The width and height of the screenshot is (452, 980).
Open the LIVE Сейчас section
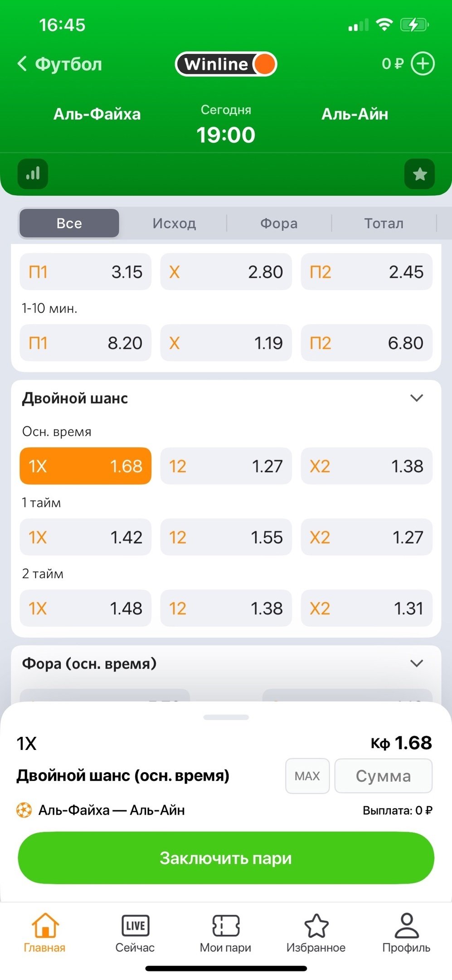coord(135,933)
